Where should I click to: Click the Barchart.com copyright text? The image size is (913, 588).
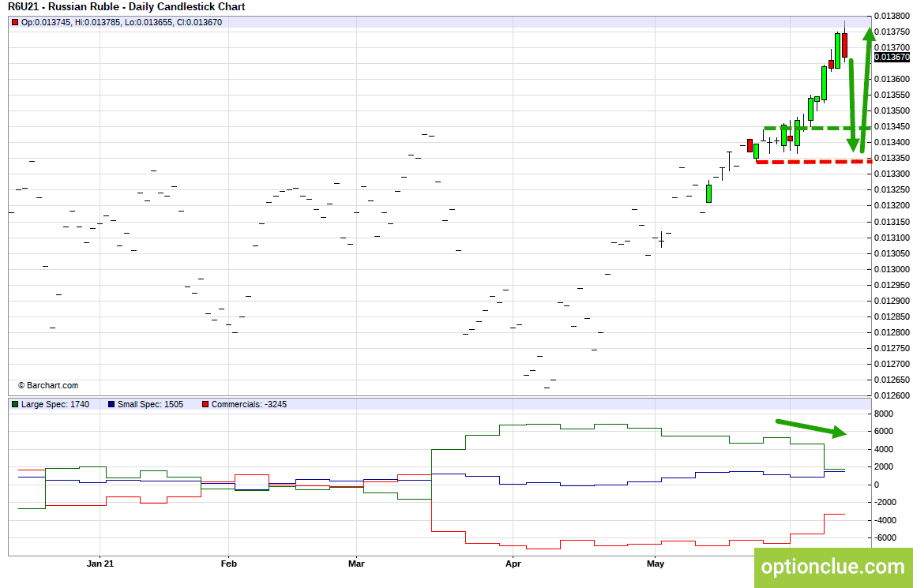click(x=47, y=386)
